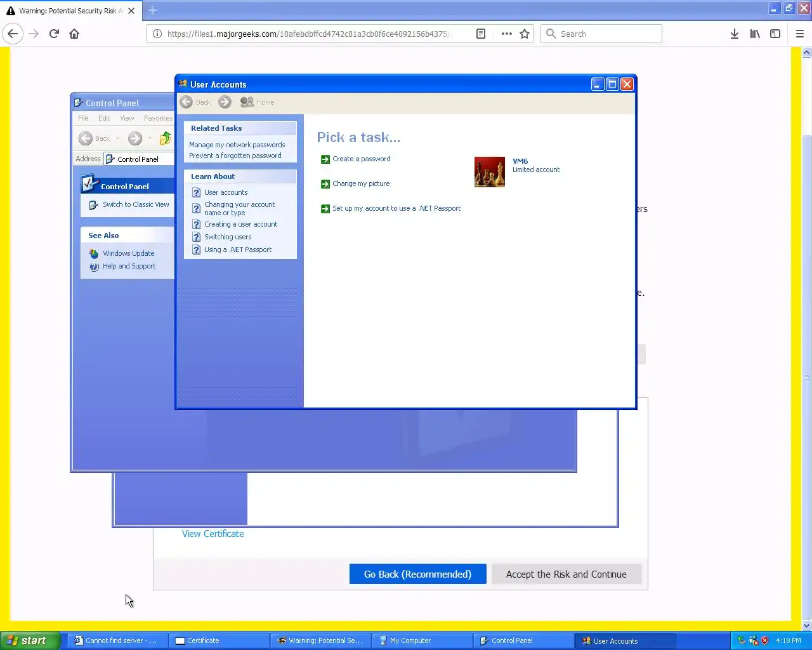Image resolution: width=812 pixels, height=650 pixels.
Task: Open File menu in Control Panel window
Action: pos(83,118)
